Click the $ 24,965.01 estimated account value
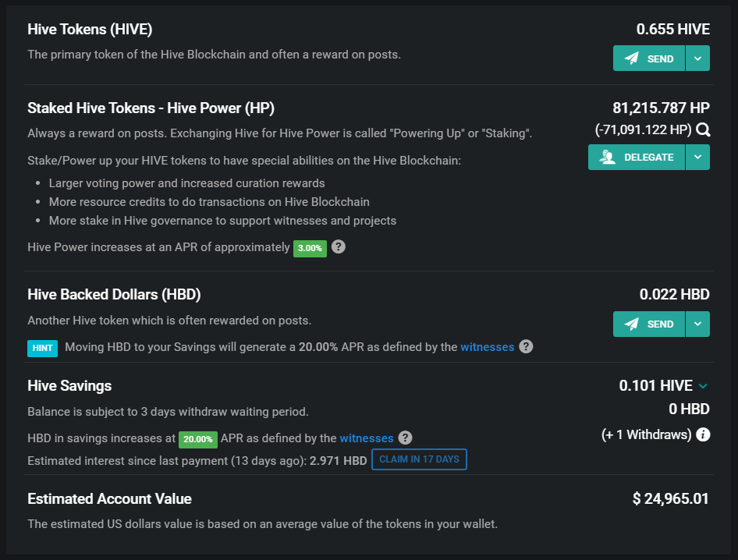Viewport: 738px width, 560px height. click(671, 499)
